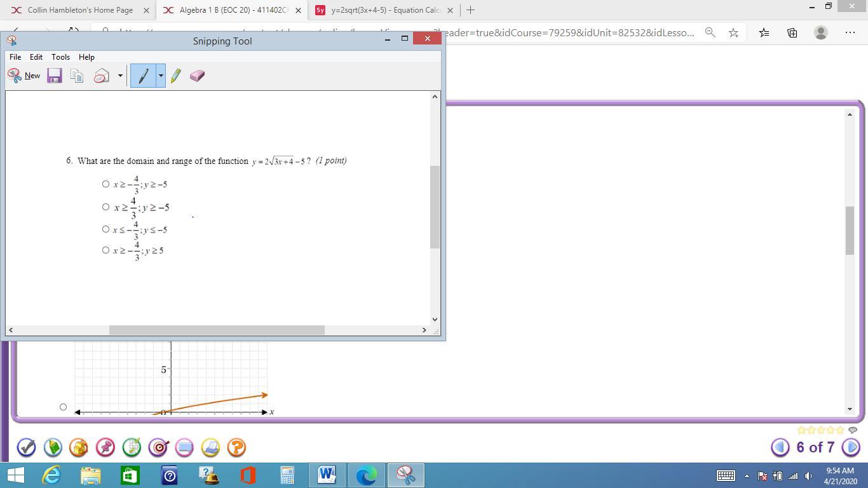Close the Equation Calculator tab
Image resolution: width=868 pixels, height=488 pixels.
[450, 10]
